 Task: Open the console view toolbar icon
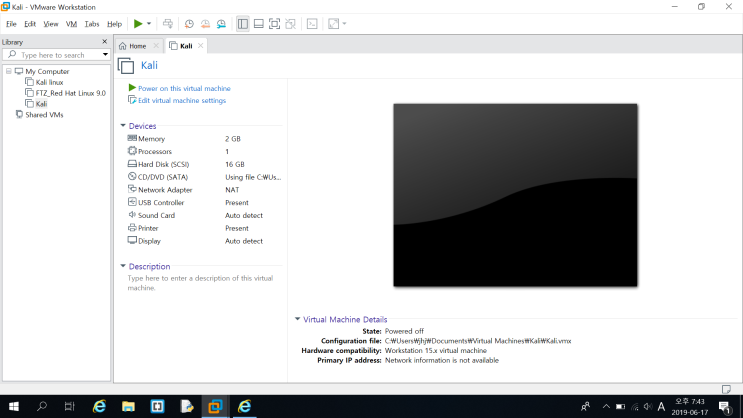tap(312, 24)
